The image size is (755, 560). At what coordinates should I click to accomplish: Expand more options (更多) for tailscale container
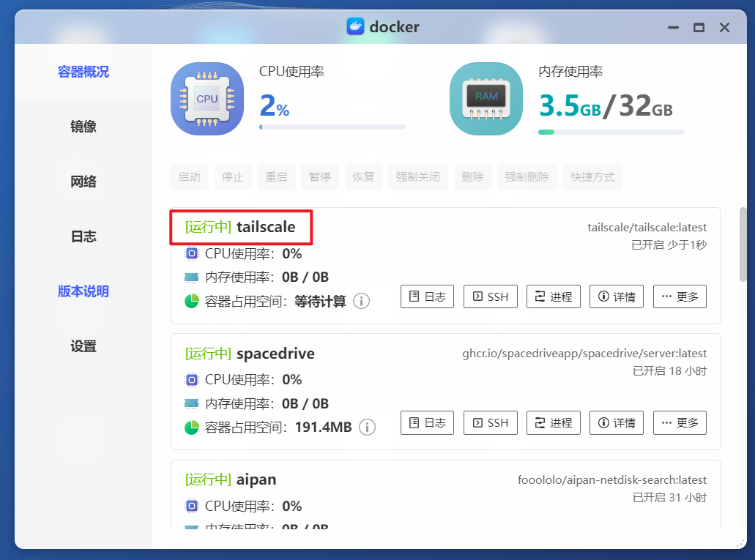pos(680,296)
